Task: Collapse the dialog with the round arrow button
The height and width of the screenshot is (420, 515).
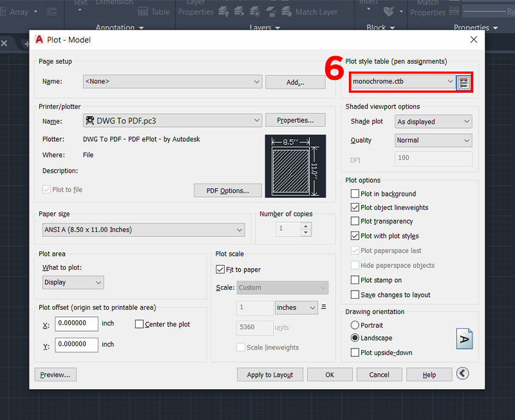Action: [x=462, y=374]
